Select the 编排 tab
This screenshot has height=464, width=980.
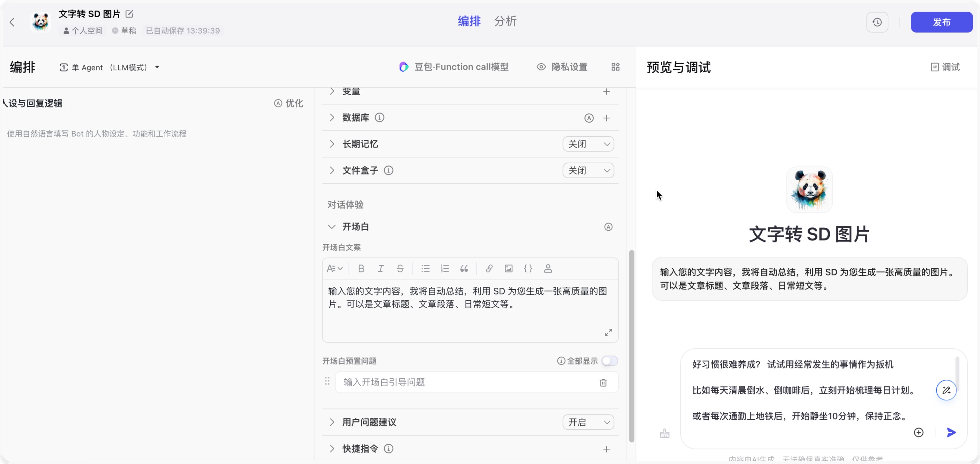click(x=469, y=21)
